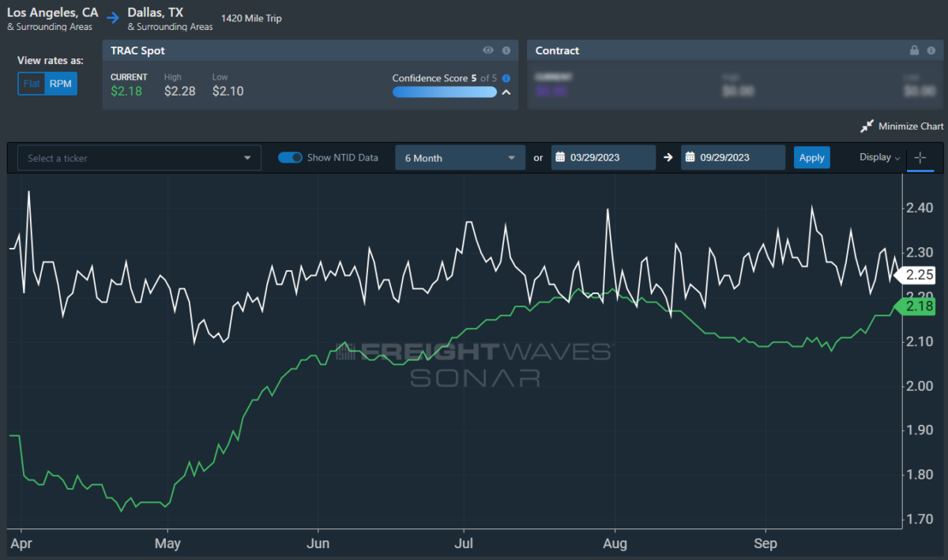Click the 2.00 y-axis label

920,386
